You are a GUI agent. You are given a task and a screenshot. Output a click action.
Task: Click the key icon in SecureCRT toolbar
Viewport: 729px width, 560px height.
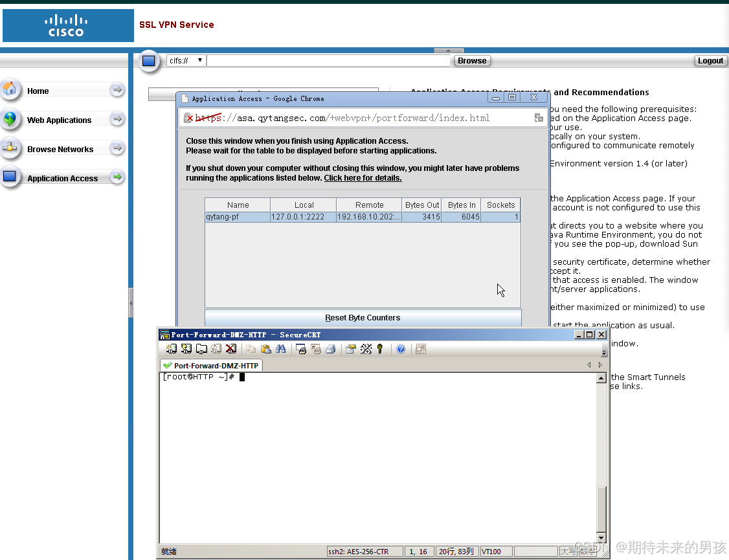point(380,349)
